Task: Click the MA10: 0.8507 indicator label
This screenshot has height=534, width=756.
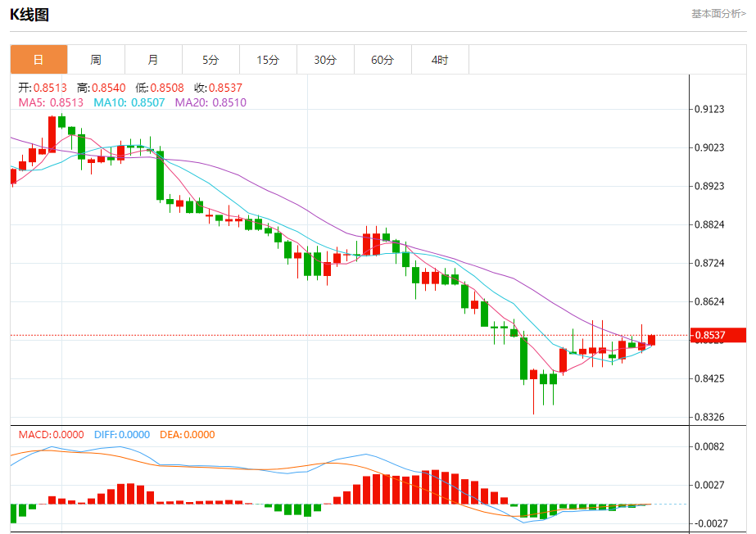Action: click(x=129, y=102)
